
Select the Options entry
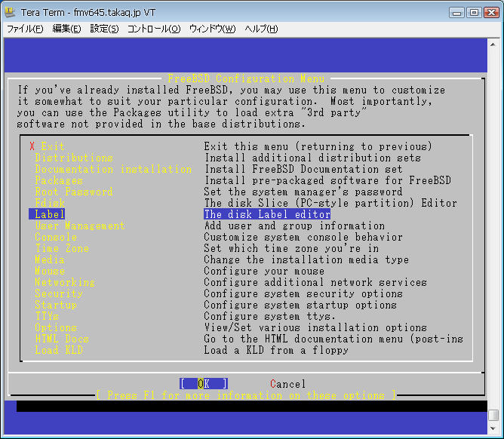pos(56,327)
